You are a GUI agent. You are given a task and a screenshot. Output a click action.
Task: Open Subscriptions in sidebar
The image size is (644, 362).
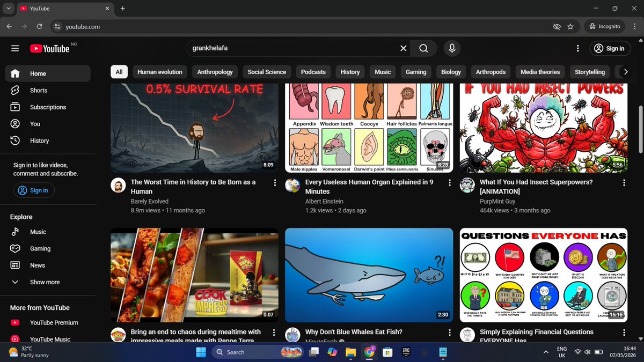pyautogui.click(x=48, y=107)
